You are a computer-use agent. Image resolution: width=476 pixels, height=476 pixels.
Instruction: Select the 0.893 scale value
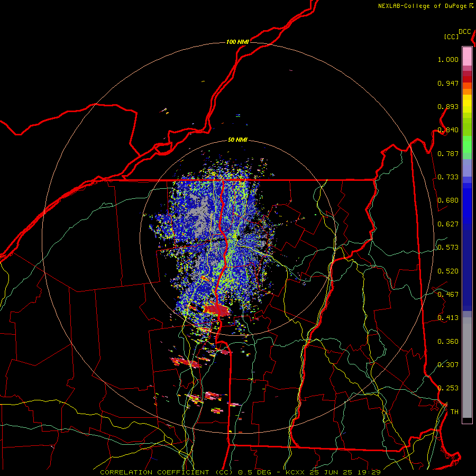[x=448, y=106]
